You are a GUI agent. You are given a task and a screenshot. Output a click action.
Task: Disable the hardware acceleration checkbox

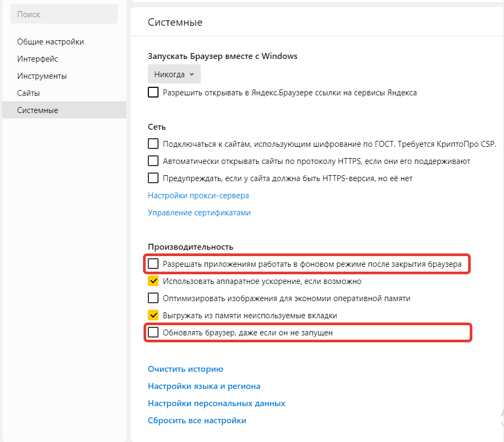(154, 281)
